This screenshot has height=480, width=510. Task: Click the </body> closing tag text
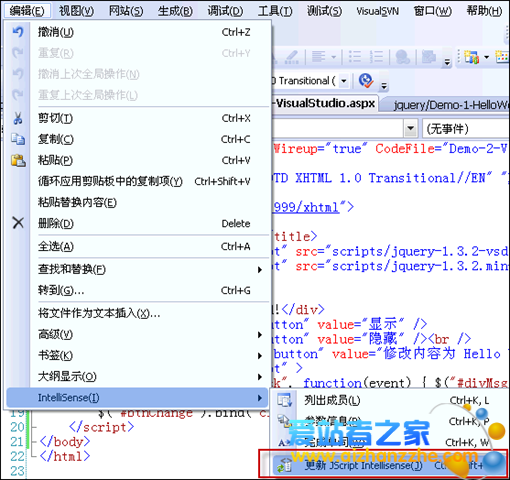click(65, 442)
